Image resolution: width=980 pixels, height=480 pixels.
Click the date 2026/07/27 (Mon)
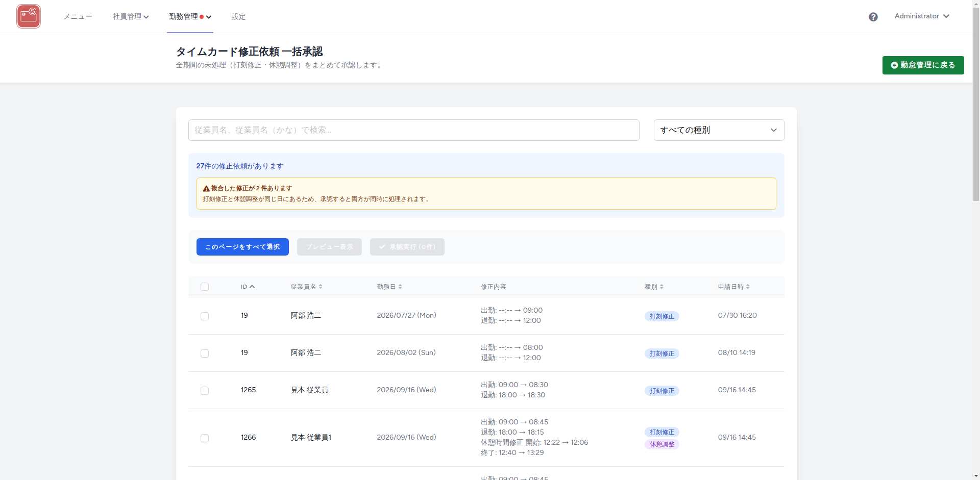pos(406,316)
